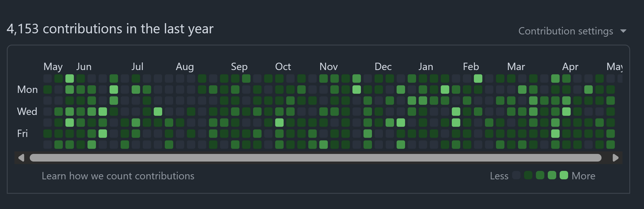This screenshot has width=644, height=209.
Task: Click the Nov month label
Action: point(329,67)
